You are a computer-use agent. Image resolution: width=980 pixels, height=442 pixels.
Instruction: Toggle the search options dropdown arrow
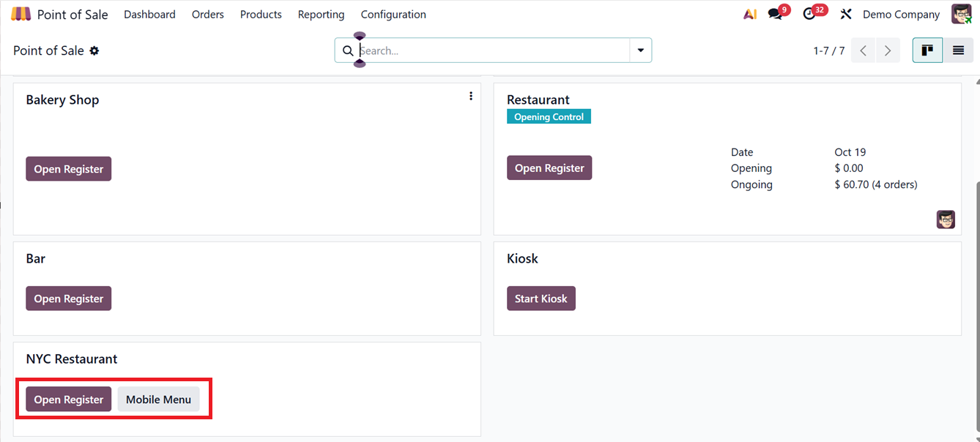pyautogui.click(x=641, y=50)
